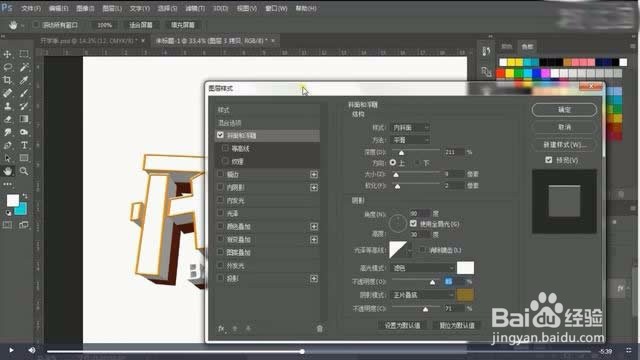
Task: Click the video volume speaker icon
Action: (x=32, y=350)
